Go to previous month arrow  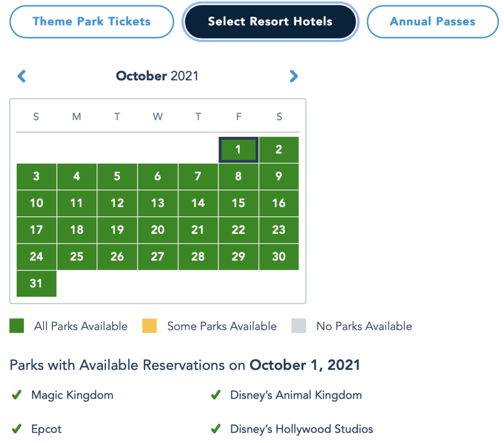tap(22, 76)
